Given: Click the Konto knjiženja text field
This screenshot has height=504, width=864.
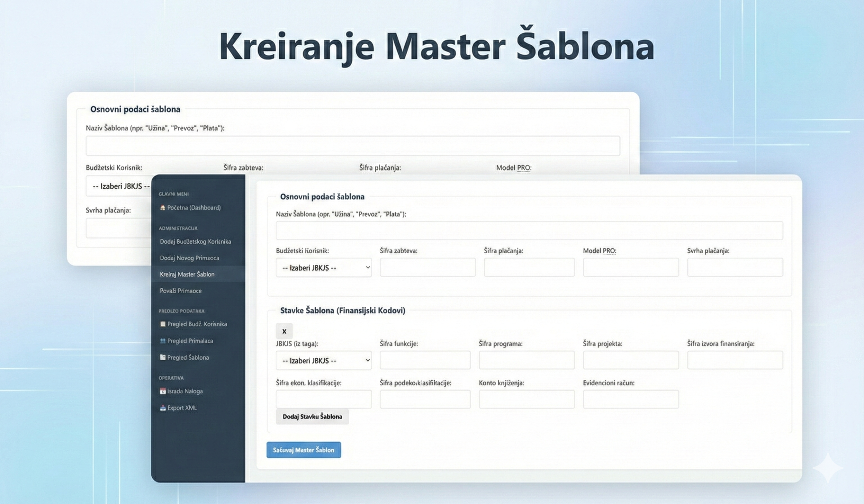Looking at the screenshot, I should point(526,400).
